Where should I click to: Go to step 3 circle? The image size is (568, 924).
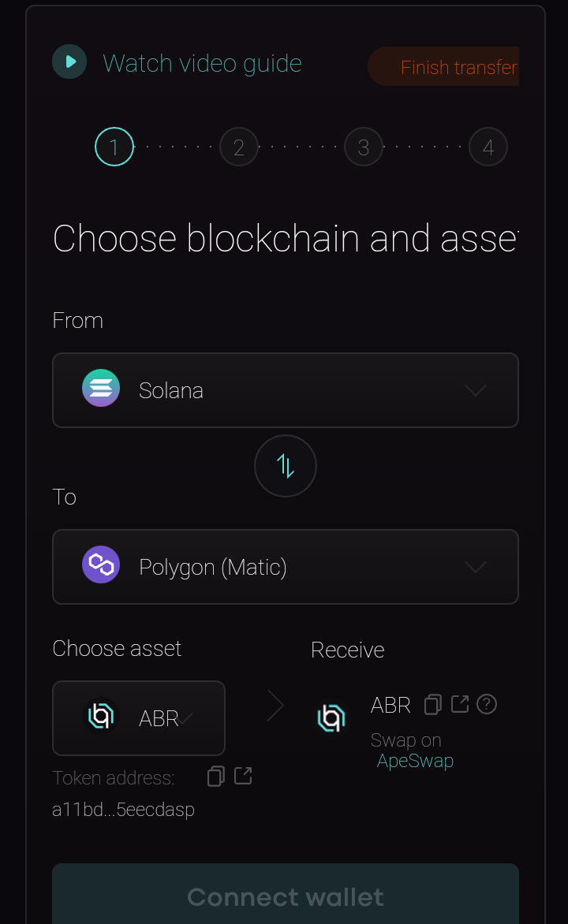tap(364, 147)
